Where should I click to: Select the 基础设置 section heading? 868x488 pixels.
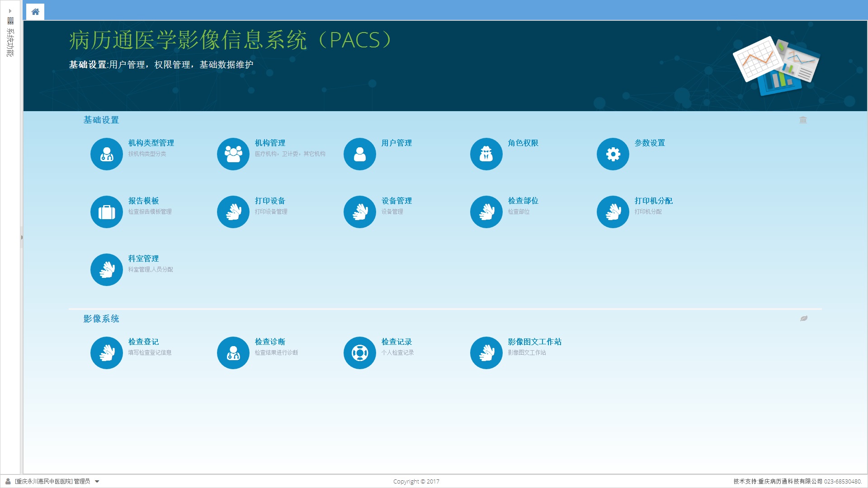pyautogui.click(x=101, y=120)
